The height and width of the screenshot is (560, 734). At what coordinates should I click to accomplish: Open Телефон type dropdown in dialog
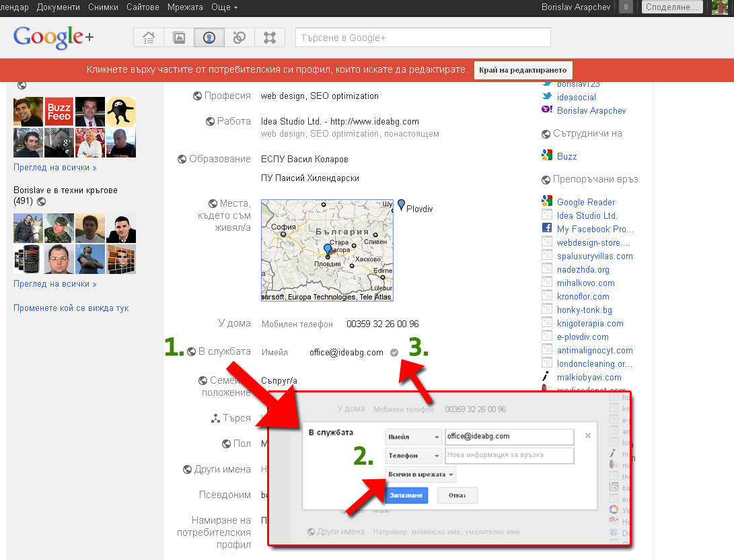point(413,456)
